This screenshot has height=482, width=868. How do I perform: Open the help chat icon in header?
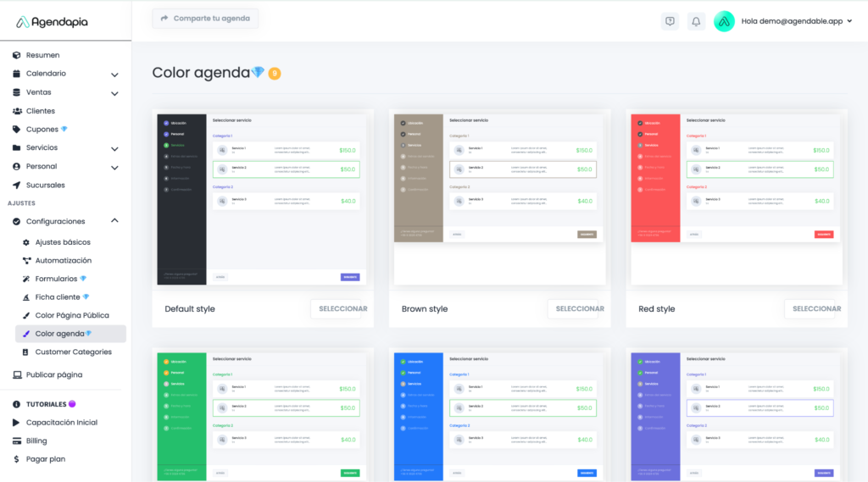pos(670,21)
